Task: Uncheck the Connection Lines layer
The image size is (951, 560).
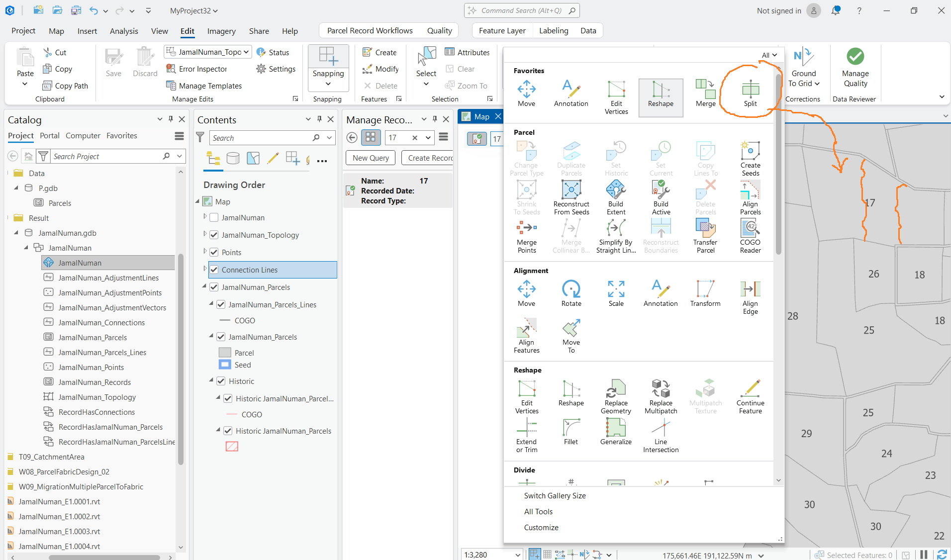Action: [x=214, y=270]
